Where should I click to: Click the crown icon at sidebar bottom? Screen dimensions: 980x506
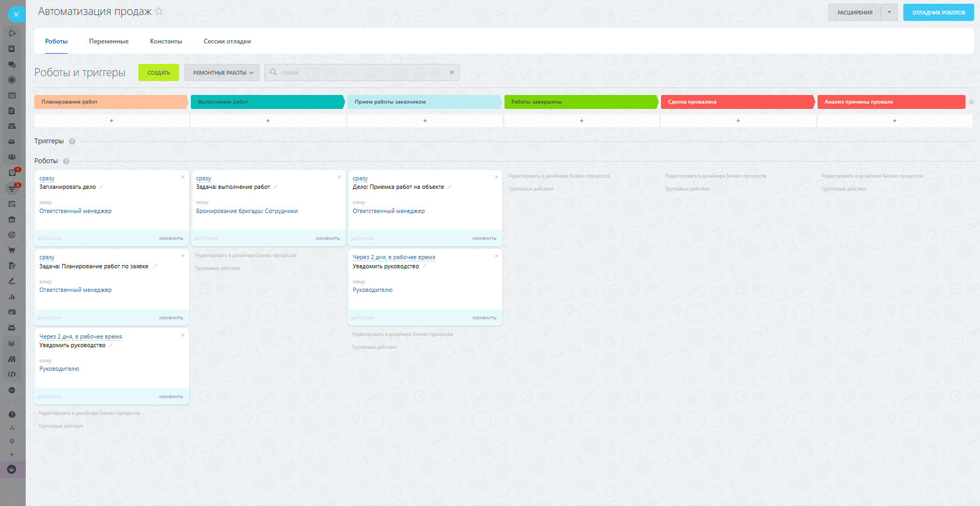12,470
